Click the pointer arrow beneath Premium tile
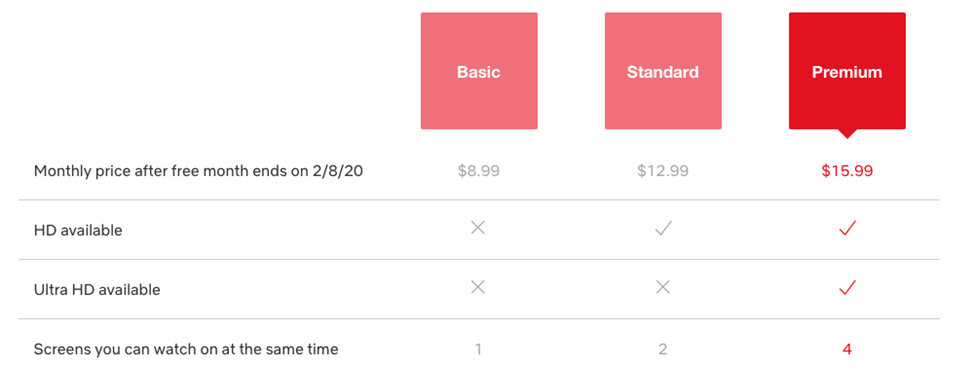This screenshot has height=375, width=975. (847, 133)
